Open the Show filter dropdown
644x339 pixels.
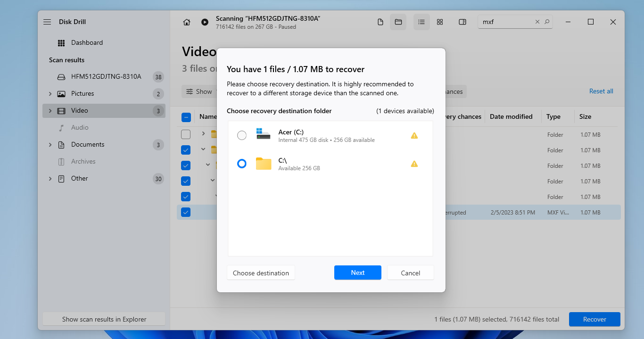point(199,91)
